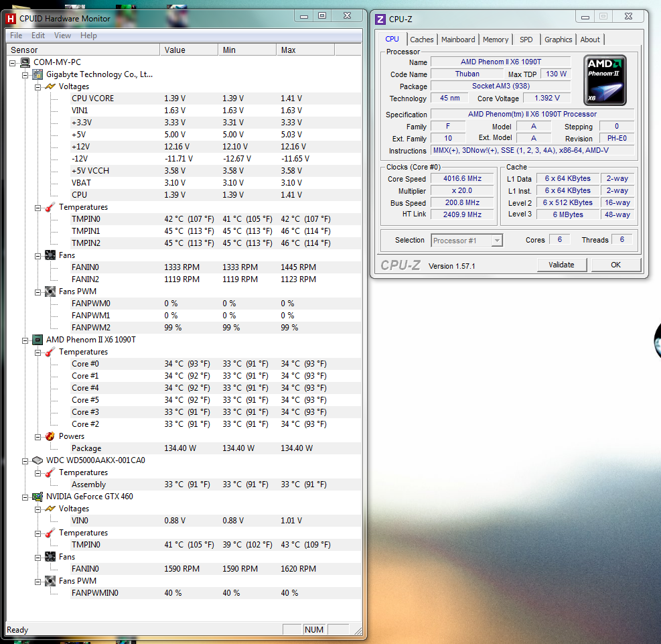Select the Package power row

pos(216,448)
